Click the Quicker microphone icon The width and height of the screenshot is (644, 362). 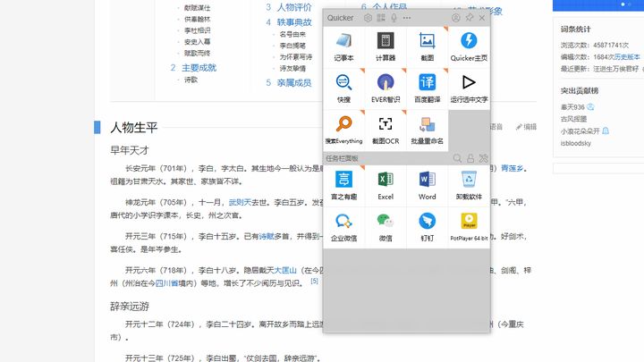(x=394, y=18)
